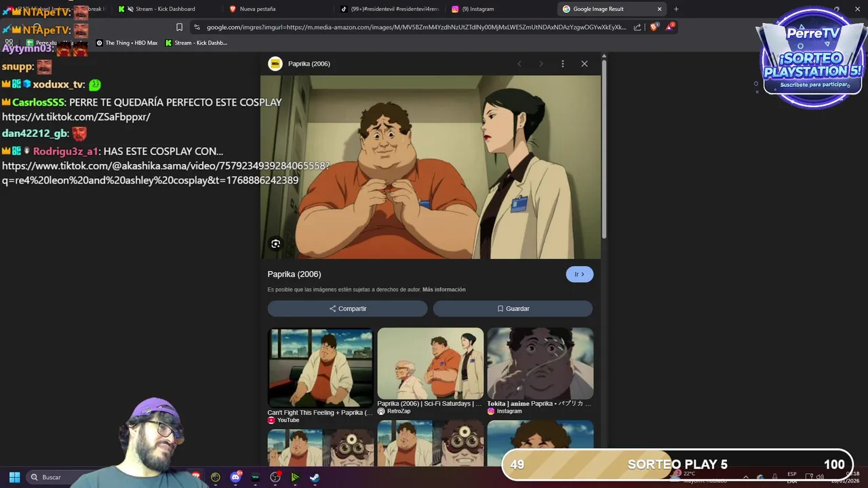The image size is (868, 488).
Task: Click the Brave Shields lion icon
Action: click(654, 27)
